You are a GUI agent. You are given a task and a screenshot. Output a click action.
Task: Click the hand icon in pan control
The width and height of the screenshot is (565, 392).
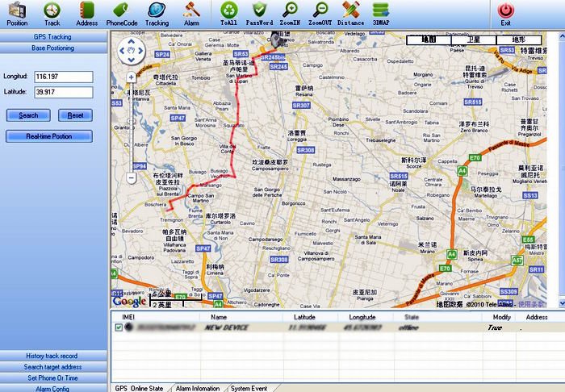click(131, 51)
